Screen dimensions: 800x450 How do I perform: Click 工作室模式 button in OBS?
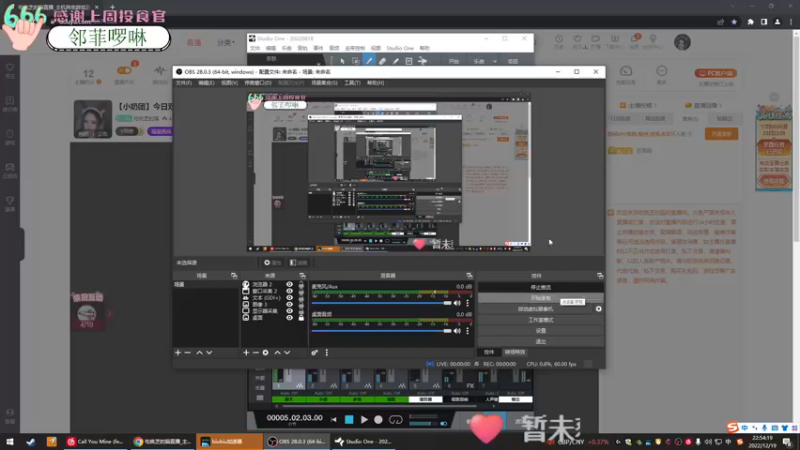click(x=541, y=320)
